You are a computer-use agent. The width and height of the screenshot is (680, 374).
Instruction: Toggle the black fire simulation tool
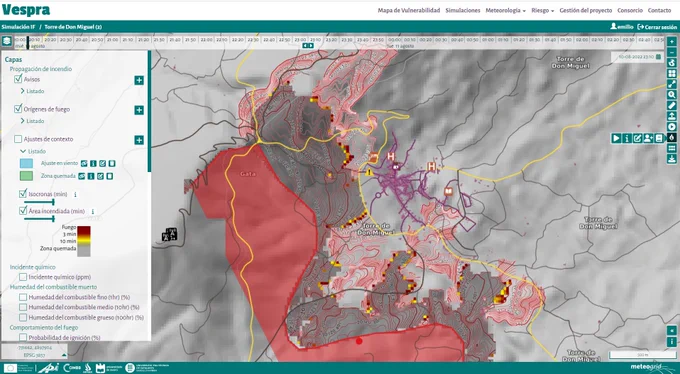click(x=671, y=138)
